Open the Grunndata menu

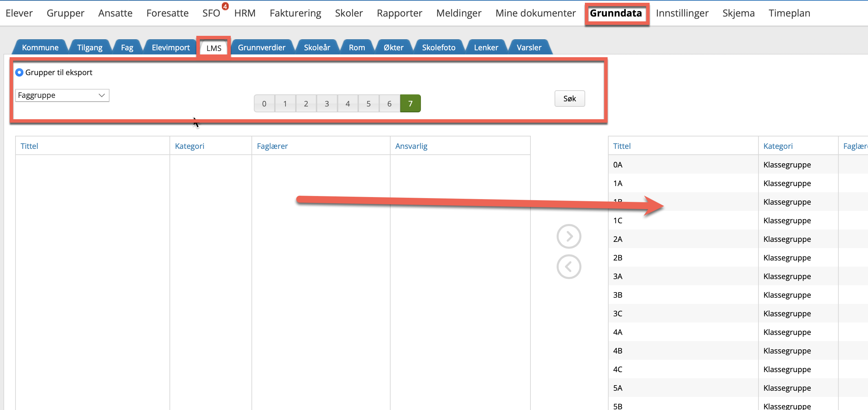click(616, 13)
